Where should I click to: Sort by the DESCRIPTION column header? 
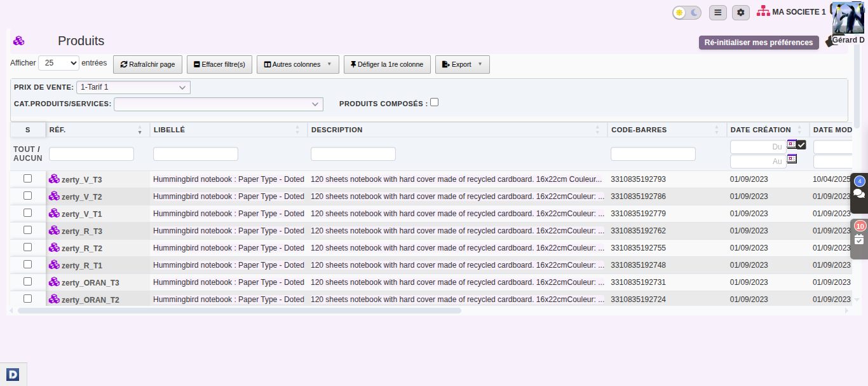pos(456,130)
